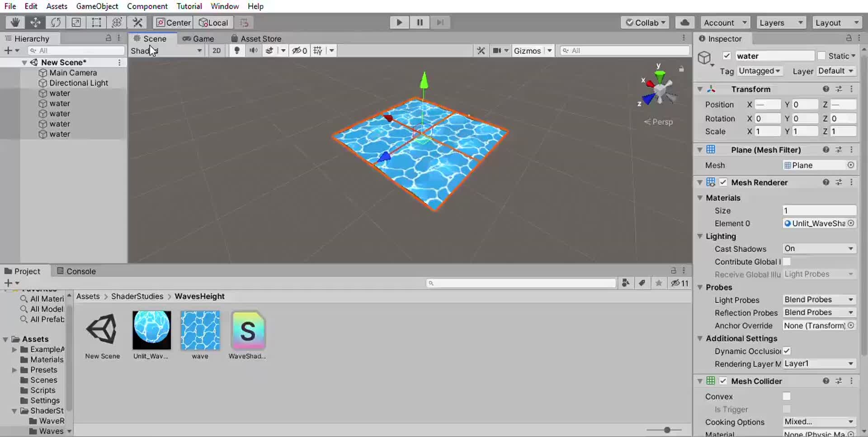Select the wave texture thumbnail
This screenshot has width=868, height=437.
[x=200, y=331]
